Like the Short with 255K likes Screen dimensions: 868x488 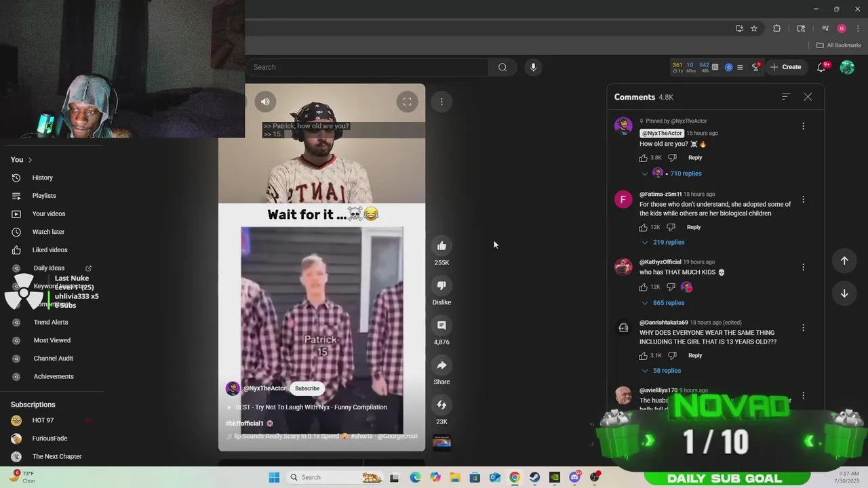point(441,245)
